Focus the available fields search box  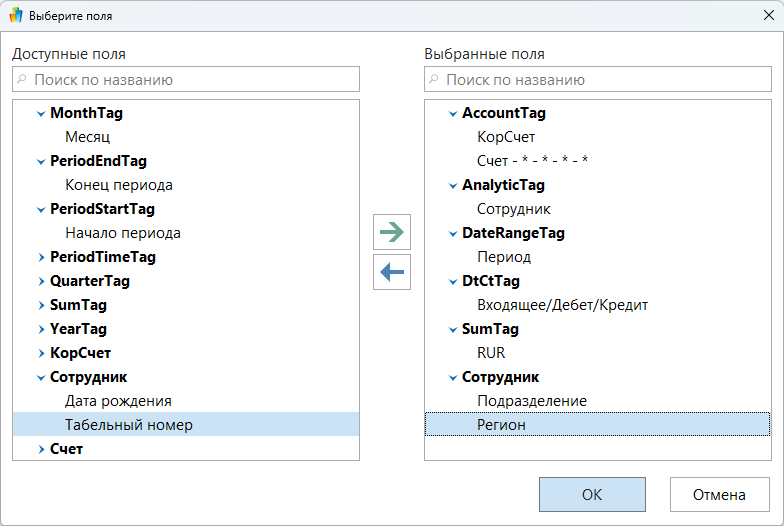click(190, 80)
